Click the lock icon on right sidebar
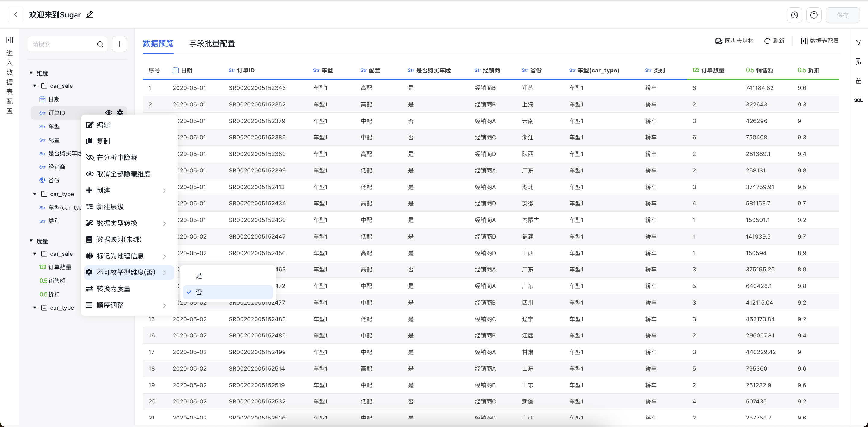The height and width of the screenshot is (427, 868). pos(859,81)
